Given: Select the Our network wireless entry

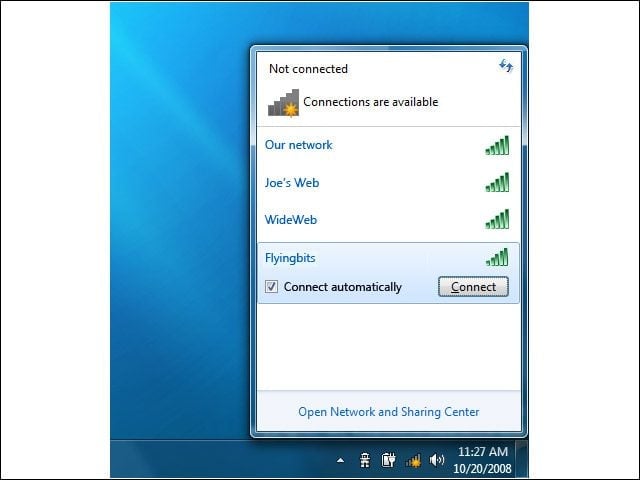Looking at the screenshot, I should tap(389, 145).
